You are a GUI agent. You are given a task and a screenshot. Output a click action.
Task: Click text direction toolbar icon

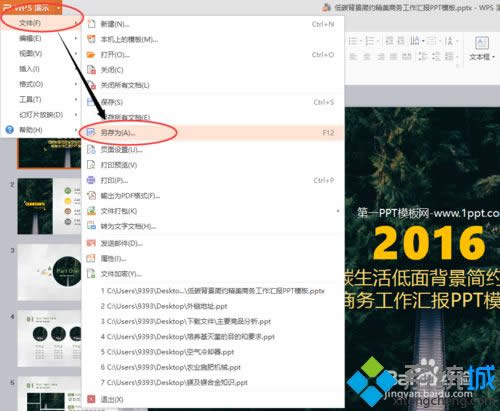pos(416,41)
